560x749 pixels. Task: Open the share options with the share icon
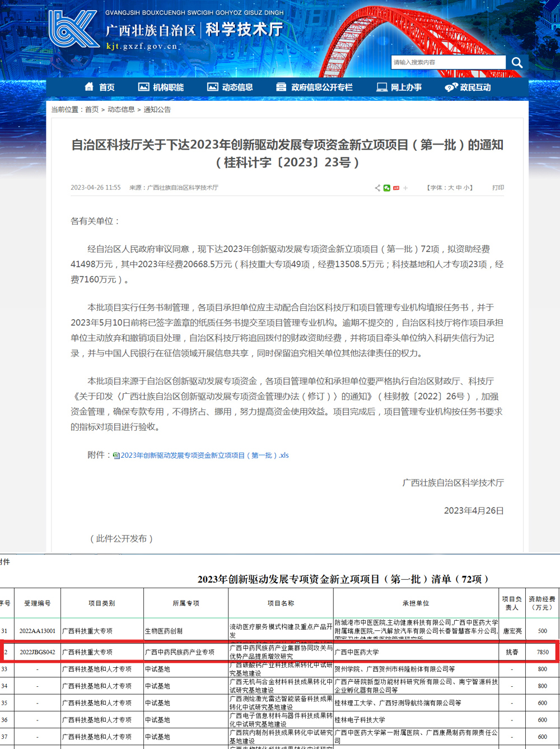(377, 188)
